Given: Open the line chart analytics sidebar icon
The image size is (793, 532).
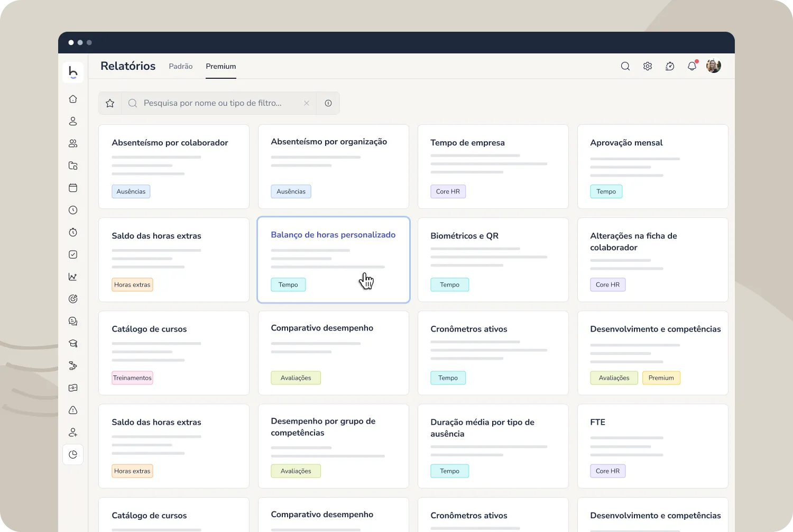Looking at the screenshot, I should tap(73, 277).
